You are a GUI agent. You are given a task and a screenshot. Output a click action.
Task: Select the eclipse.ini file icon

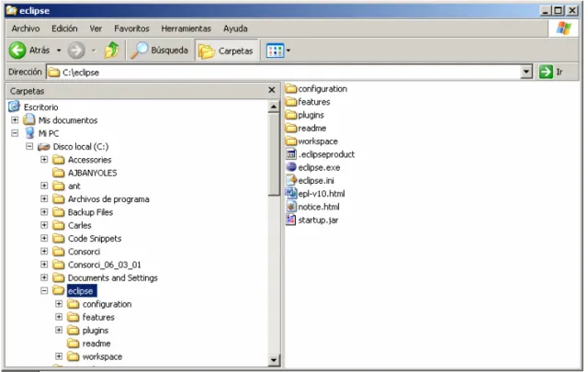[291, 180]
